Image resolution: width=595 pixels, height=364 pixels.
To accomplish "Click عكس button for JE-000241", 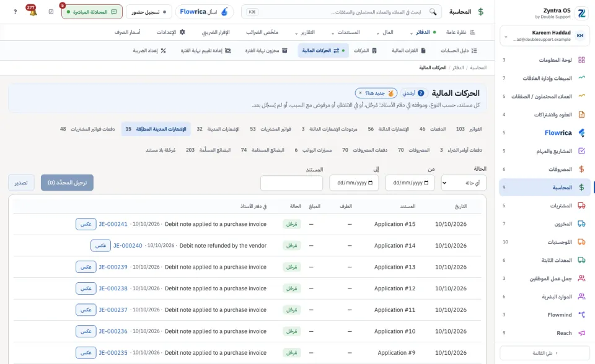I will click(x=86, y=224).
